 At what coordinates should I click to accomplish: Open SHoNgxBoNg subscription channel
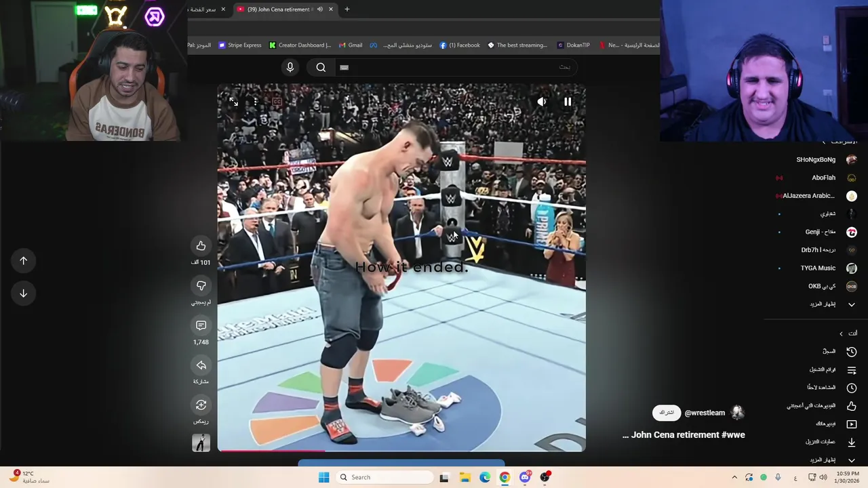(x=815, y=160)
